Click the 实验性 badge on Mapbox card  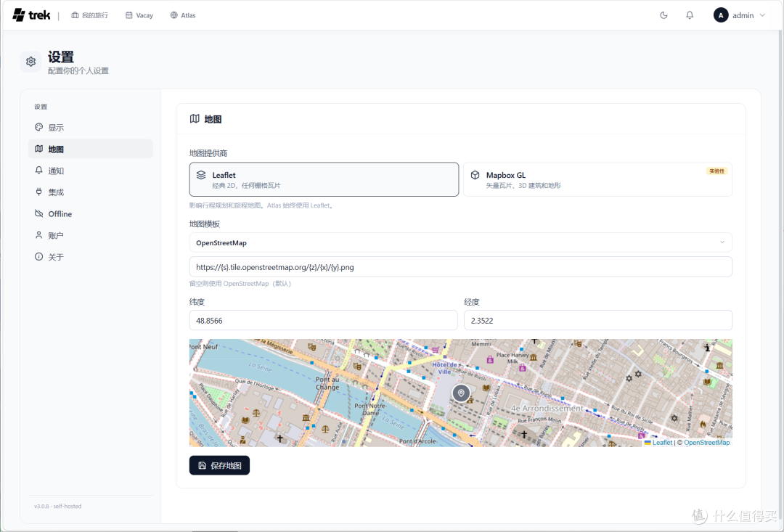click(717, 171)
